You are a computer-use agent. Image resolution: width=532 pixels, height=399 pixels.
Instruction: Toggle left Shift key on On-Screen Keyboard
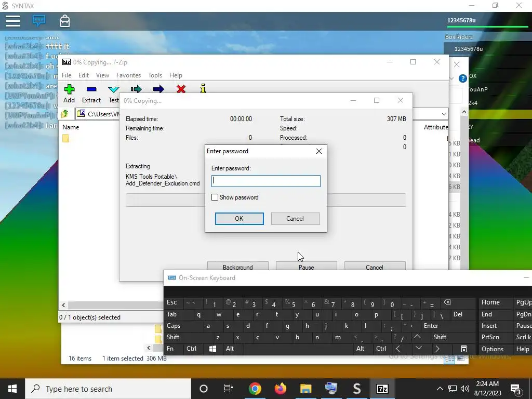[173, 337]
